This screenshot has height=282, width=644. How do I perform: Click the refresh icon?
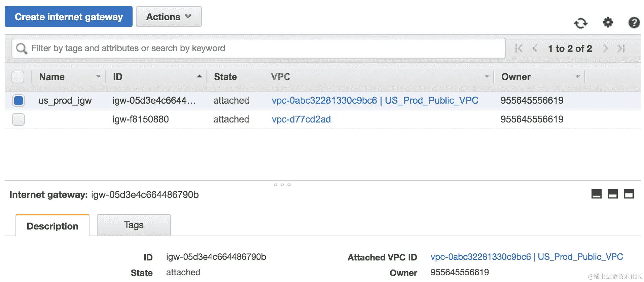[580, 23]
